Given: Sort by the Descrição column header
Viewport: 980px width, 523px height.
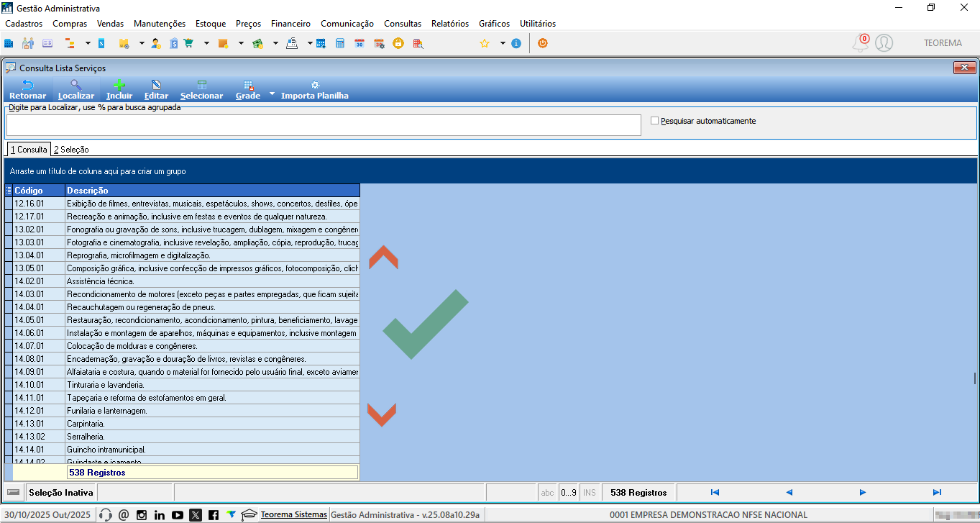Looking at the screenshot, I should tap(212, 191).
